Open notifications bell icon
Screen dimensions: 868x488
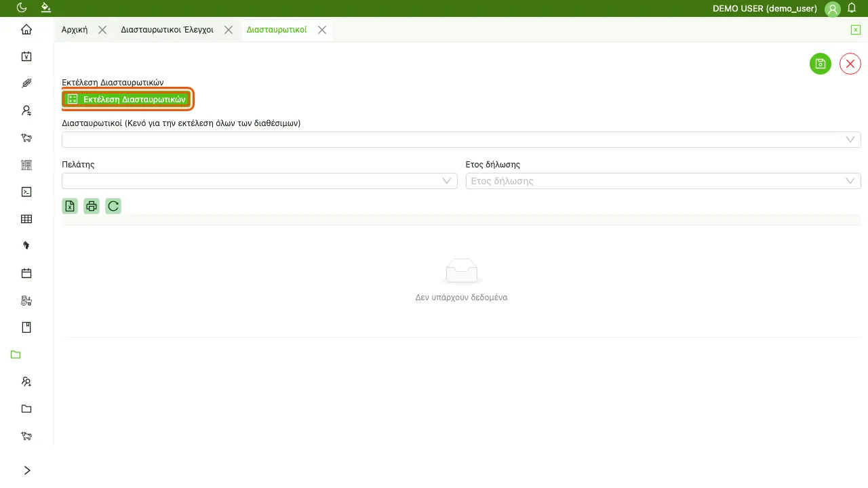852,8
